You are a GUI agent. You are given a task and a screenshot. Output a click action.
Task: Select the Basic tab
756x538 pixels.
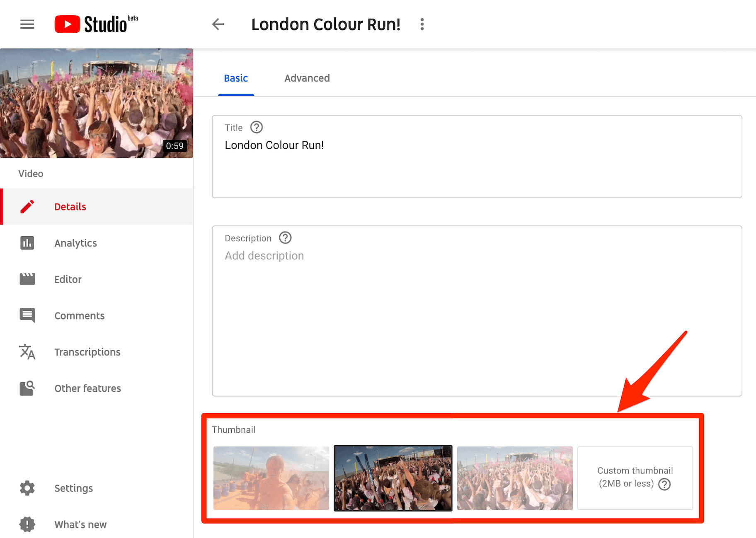coord(236,78)
